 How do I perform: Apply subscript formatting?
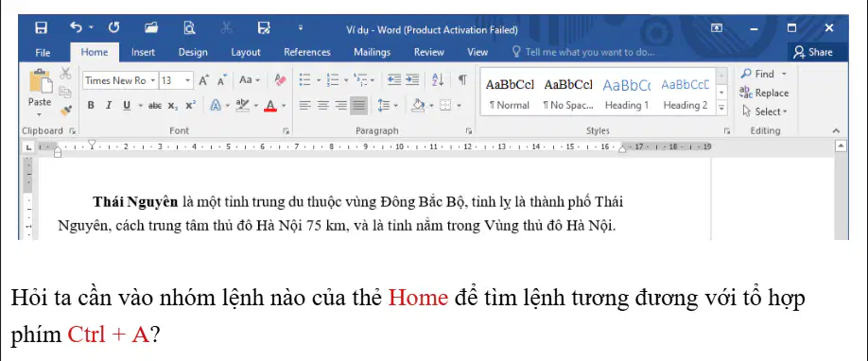pyautogui.click(x=173, y=105)
